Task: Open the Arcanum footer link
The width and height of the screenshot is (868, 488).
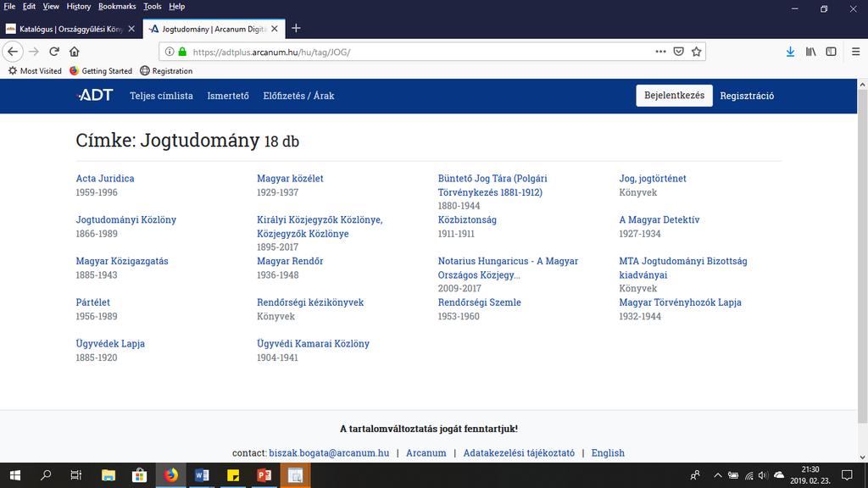Action: 426,452
